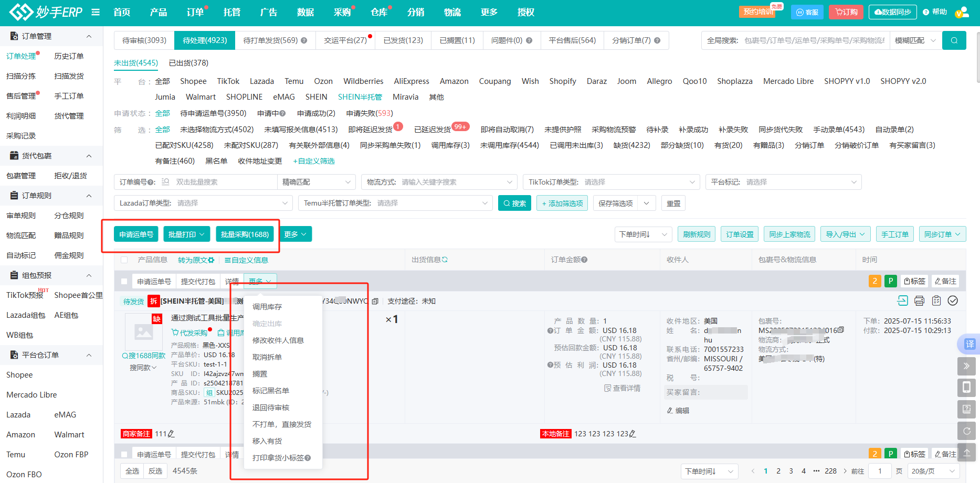Open the TikTok订单类型 dropdown
Screen dimensions: 980x483
612,182
